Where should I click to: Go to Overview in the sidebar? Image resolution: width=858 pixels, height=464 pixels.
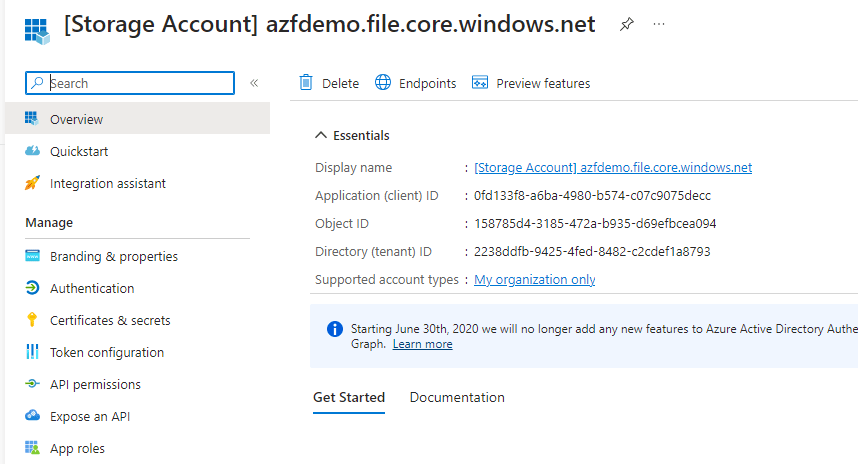point(76,119)
